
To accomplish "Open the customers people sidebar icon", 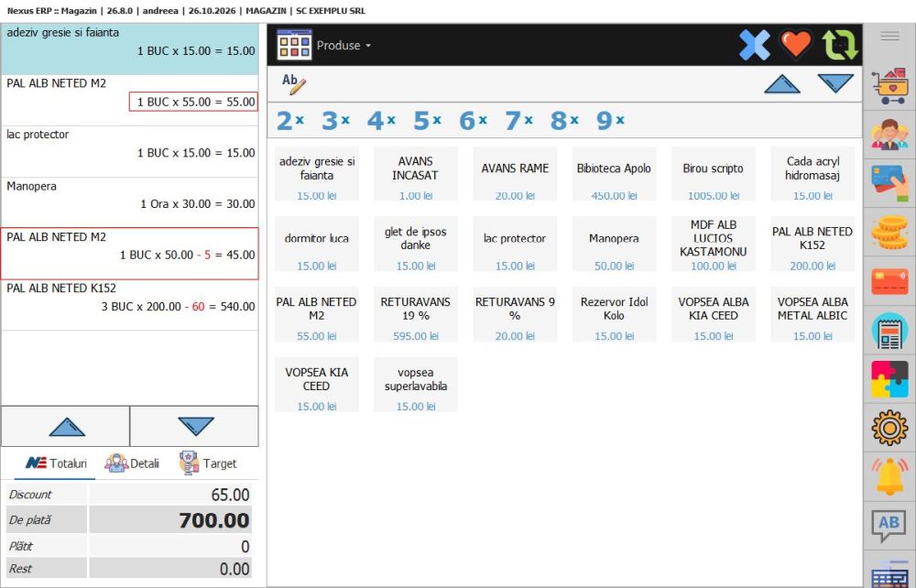I will 889,135.
